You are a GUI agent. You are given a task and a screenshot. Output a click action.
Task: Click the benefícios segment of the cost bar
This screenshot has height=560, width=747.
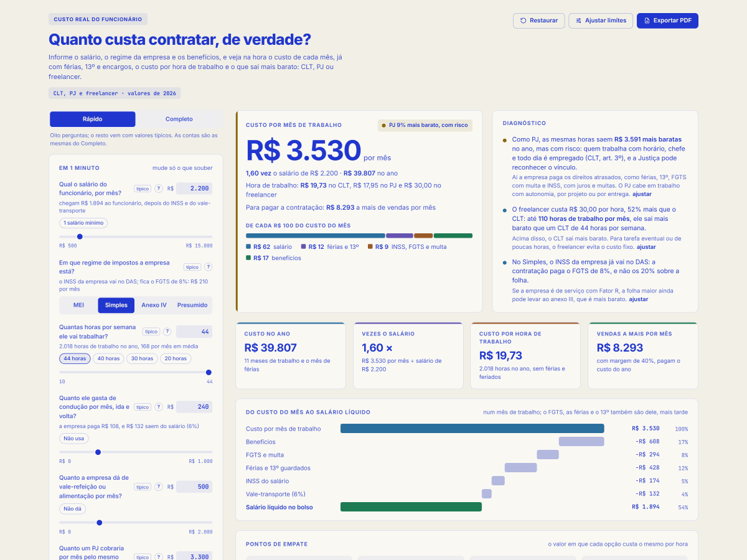(453, 236)
